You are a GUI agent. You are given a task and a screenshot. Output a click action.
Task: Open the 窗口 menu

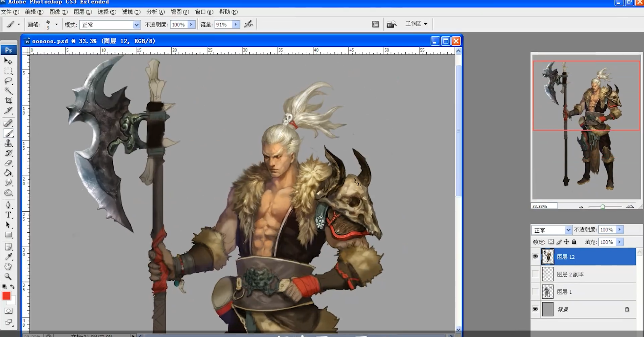click(x=204, y=12)
